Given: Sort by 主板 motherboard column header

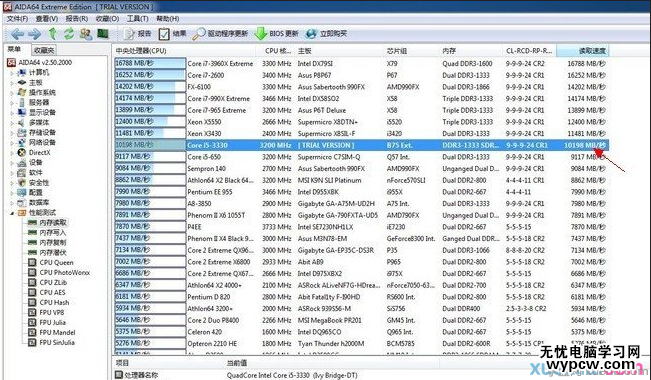Looking at the screenshot, I should click(339, 51).
